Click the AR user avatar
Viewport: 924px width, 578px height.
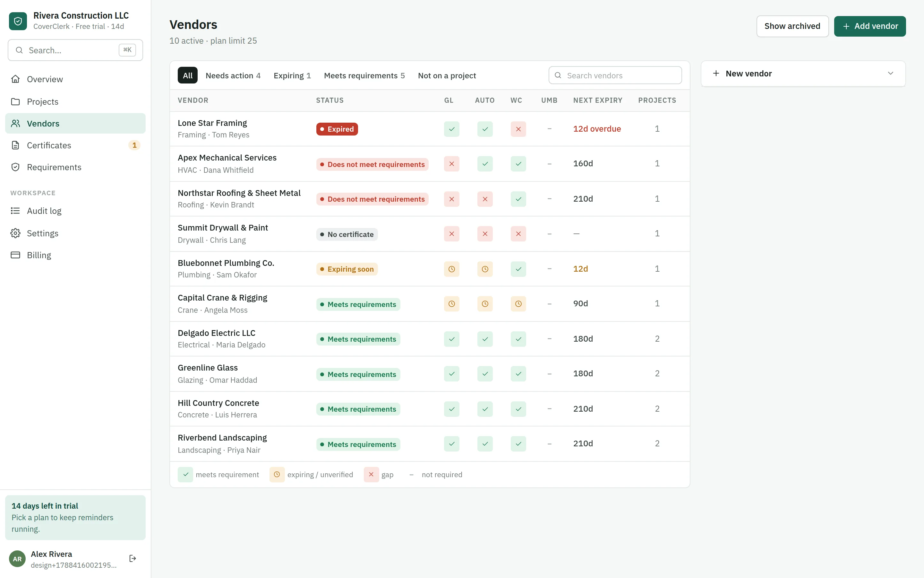(x=17, y=559)
